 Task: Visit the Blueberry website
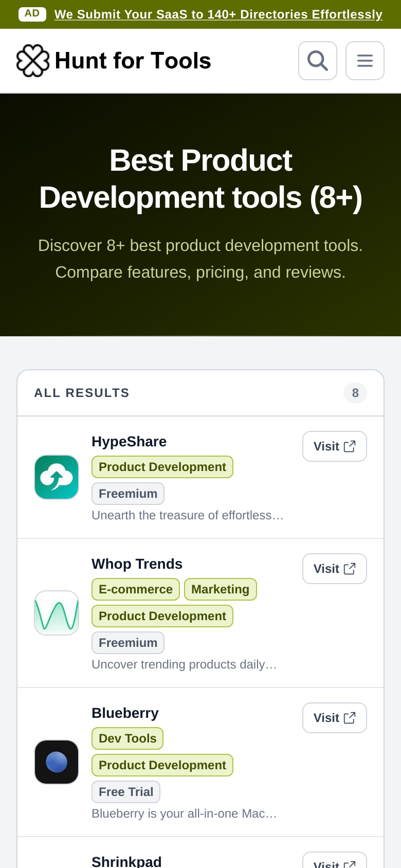(x=335, y=718)
